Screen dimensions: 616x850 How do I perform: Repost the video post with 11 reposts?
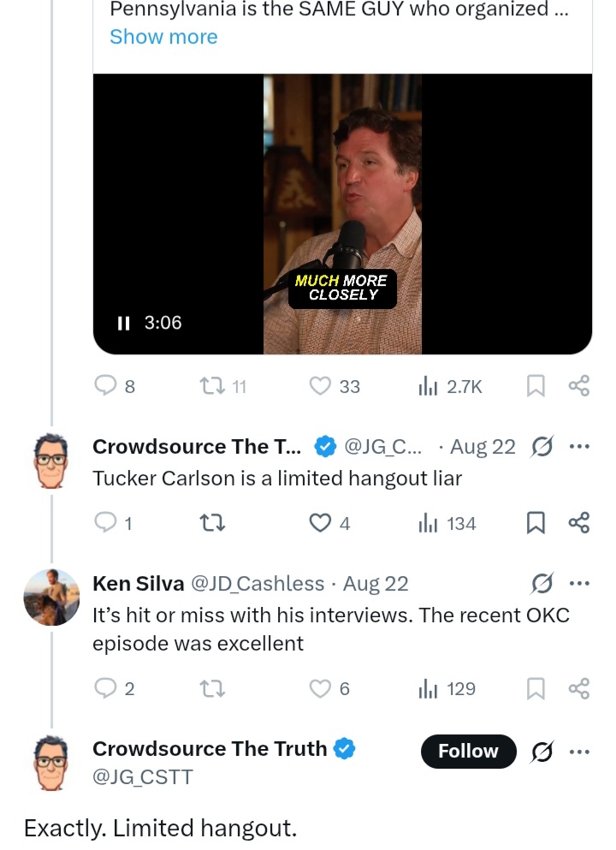pyautogui.click(x=211, y=387)
